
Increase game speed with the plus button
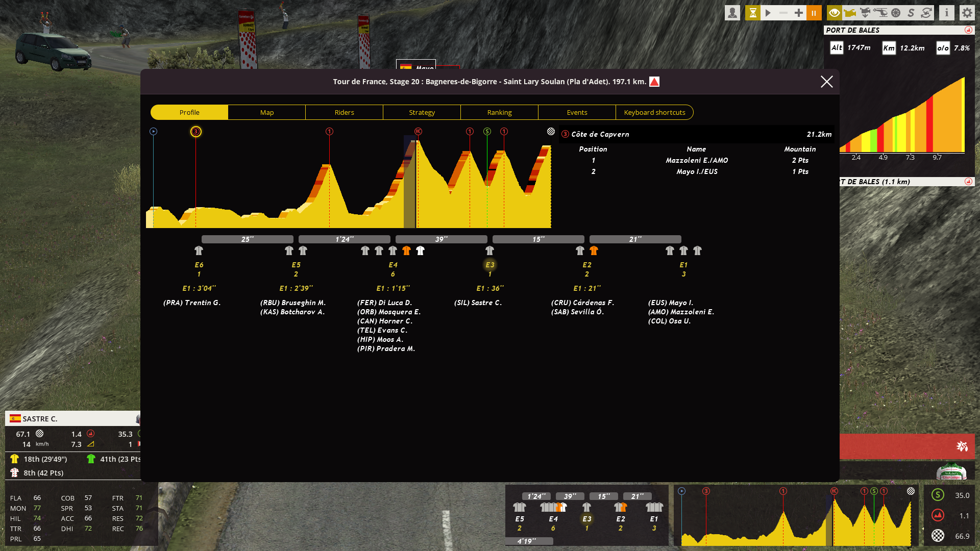[798, 13]
